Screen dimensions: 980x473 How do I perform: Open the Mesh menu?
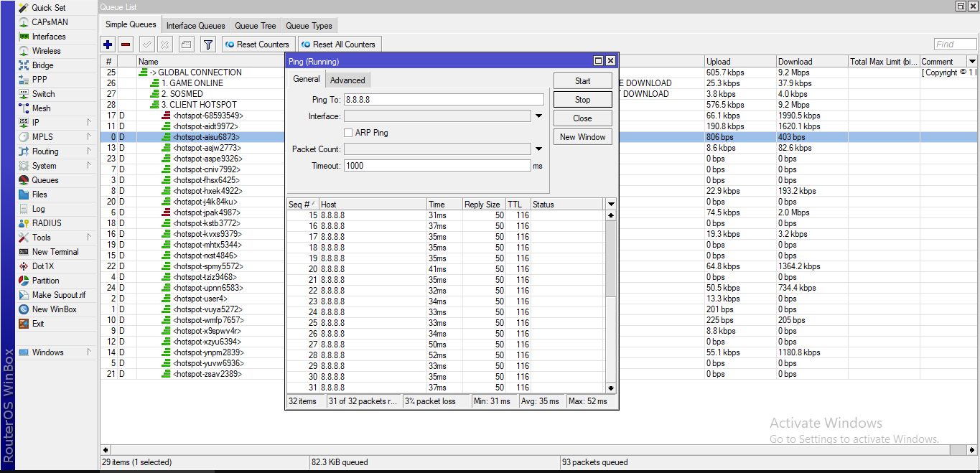42,108
